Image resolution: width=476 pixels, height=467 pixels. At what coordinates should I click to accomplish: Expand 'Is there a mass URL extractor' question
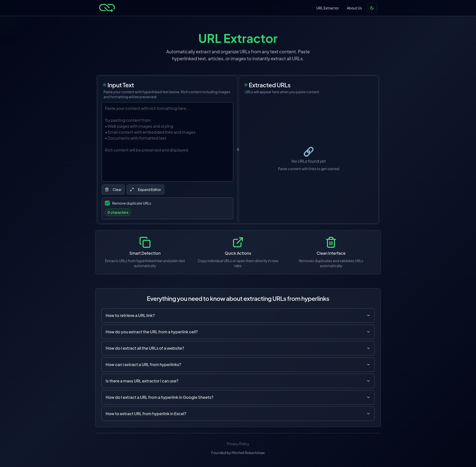tap(238, 381)
